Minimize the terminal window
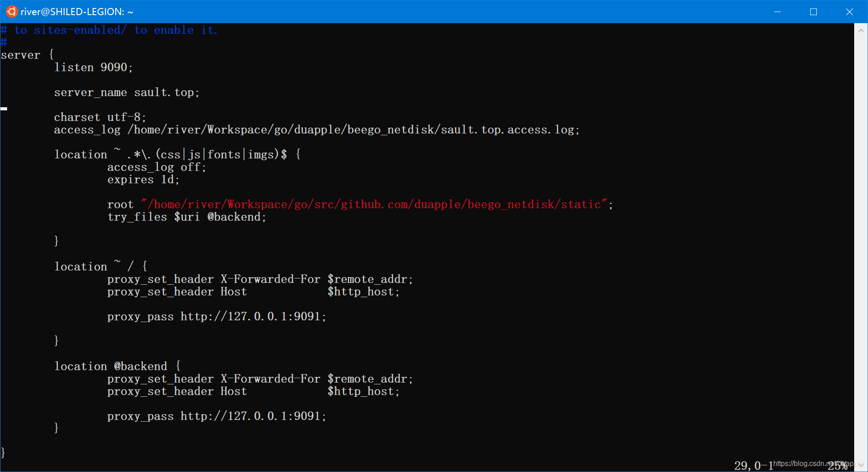This screenshot has width=868, height=472. pyautogui.click(x=777, y=12)
